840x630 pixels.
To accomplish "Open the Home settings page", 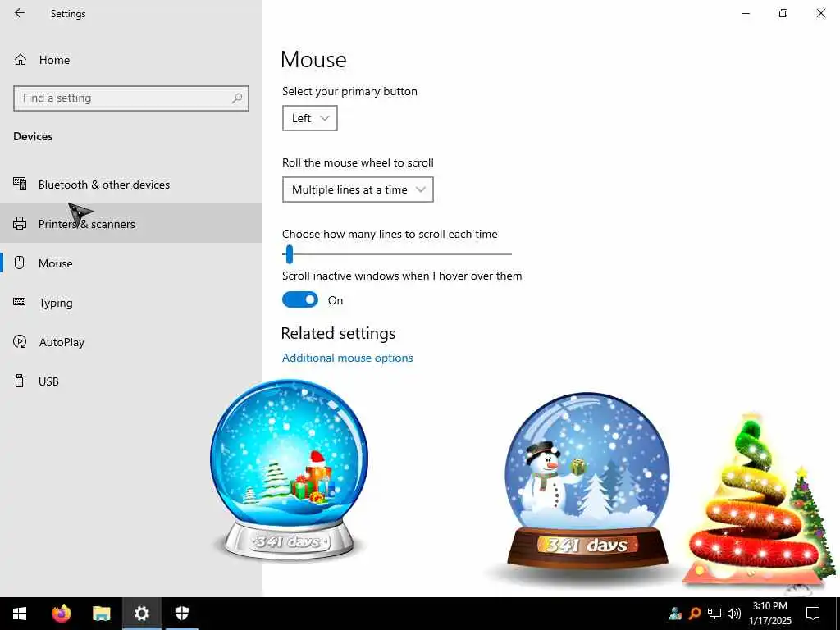I will [131, 60].
